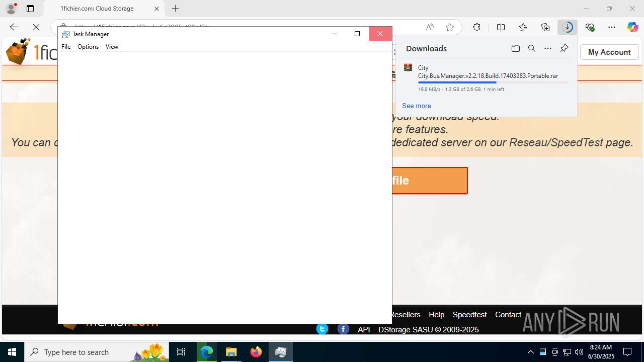Open Task View on the taskbar
Image resolution: width=644 pixels, height=362 pixels.
pyautogui.click(x=181, y=352)
